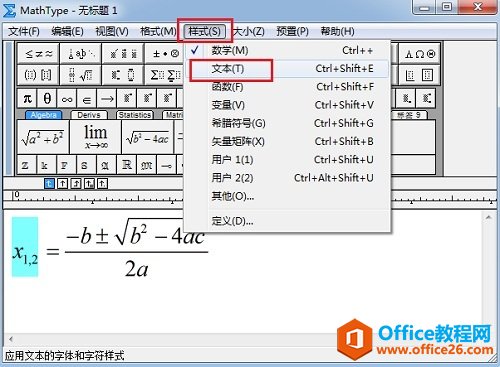
Task: Open the 文件(F) menu
Action: pos(24,32)
